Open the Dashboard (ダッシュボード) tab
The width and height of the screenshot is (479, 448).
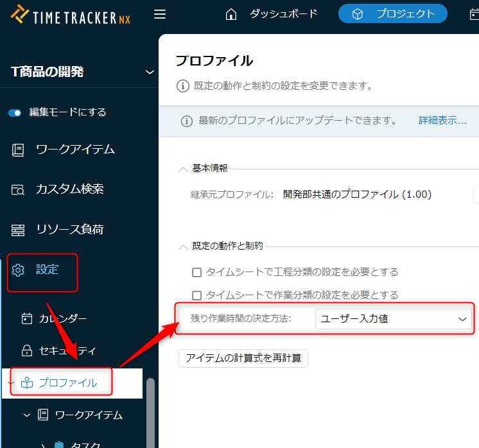click(283, 13)
